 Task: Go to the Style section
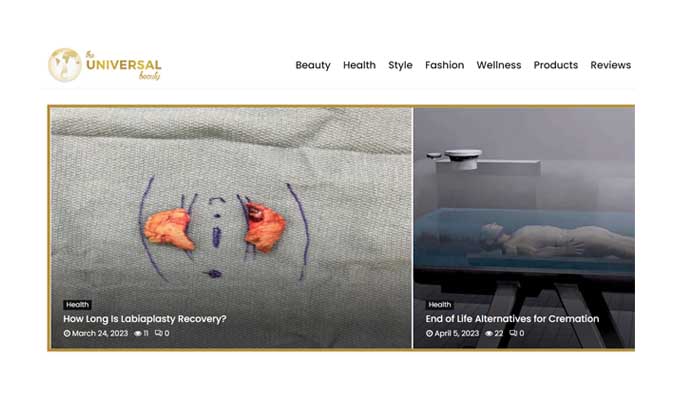(400, 65)
